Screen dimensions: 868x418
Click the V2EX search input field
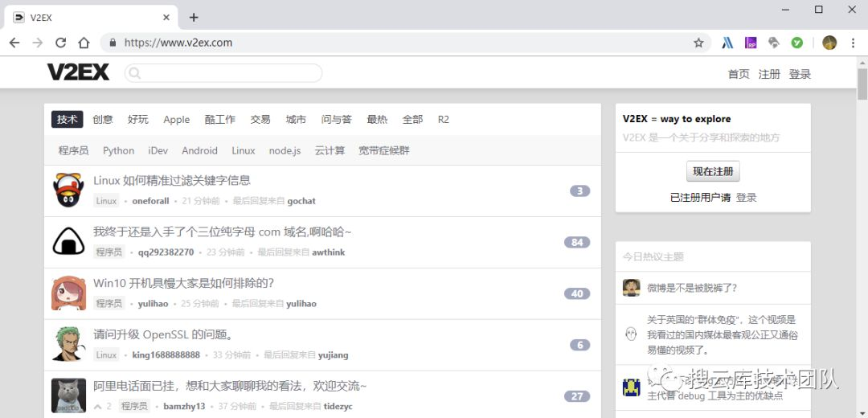223,73
